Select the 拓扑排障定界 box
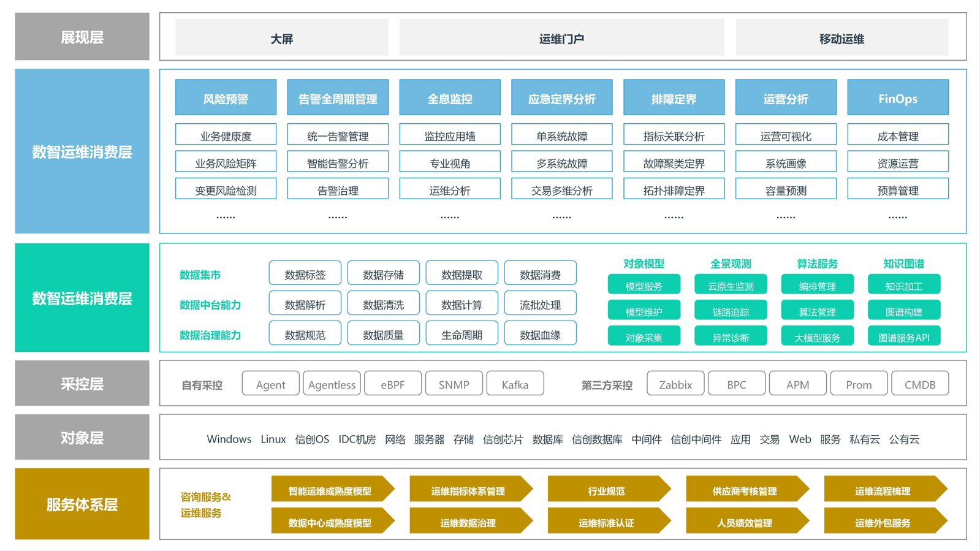980x551 pixels. (x=674, y=189)
